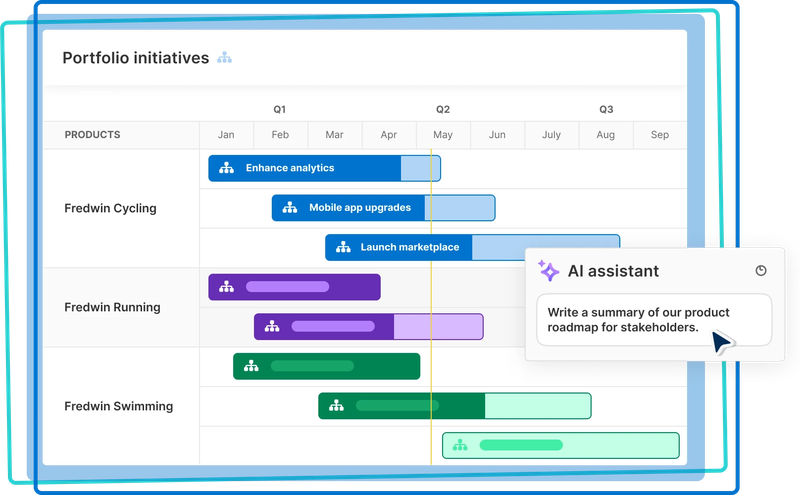The image size is (800, 495).
Task: Click the light green Fredwin Swimming bar's hierarchy icon
Action: [460, 446]
